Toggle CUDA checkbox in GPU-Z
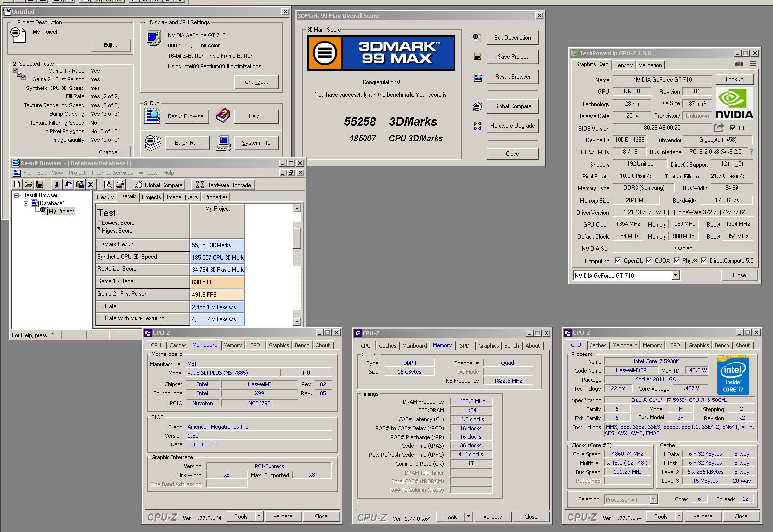773x532 pixels. click(x=649, y=260)
